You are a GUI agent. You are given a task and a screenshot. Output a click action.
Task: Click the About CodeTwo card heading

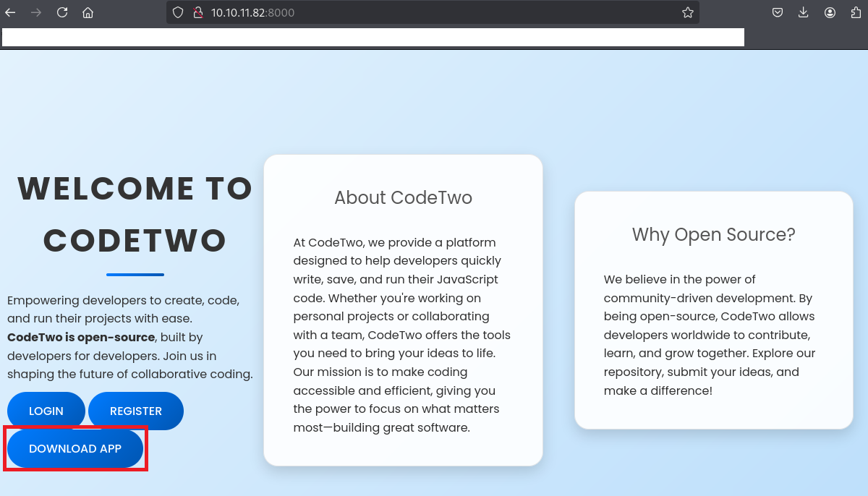coord(403,197)
